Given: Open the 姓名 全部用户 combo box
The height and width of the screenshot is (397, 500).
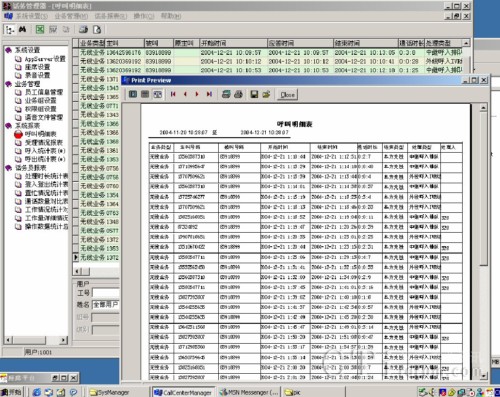Looking at the screenshot, I should [105, 305].
